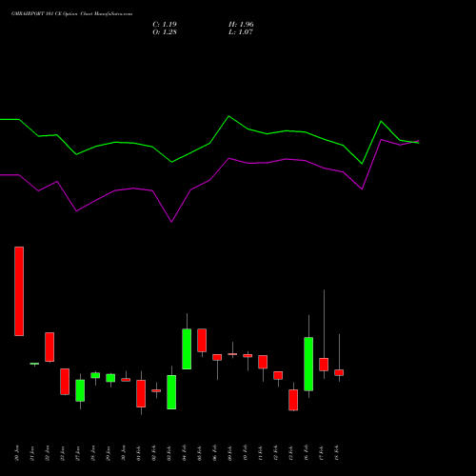
Task: Click the 04 Feb date label
Action: [x=185, y=453]
